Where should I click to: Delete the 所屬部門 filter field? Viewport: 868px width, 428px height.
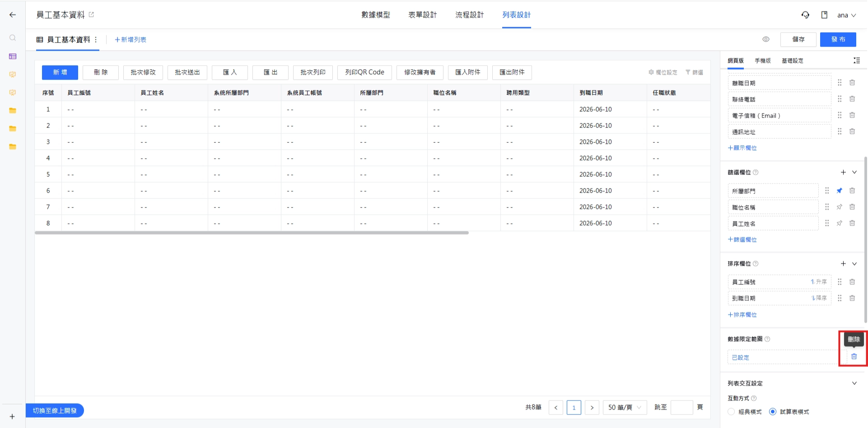852,191
